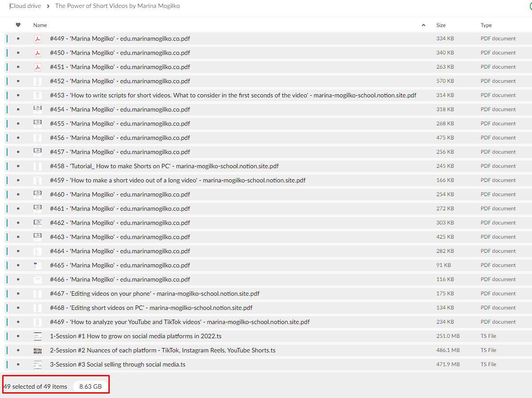Screen dimensions: 532x398
Task: Click the 8.63 GB total size badge
Action: click(x=90, y=386)
